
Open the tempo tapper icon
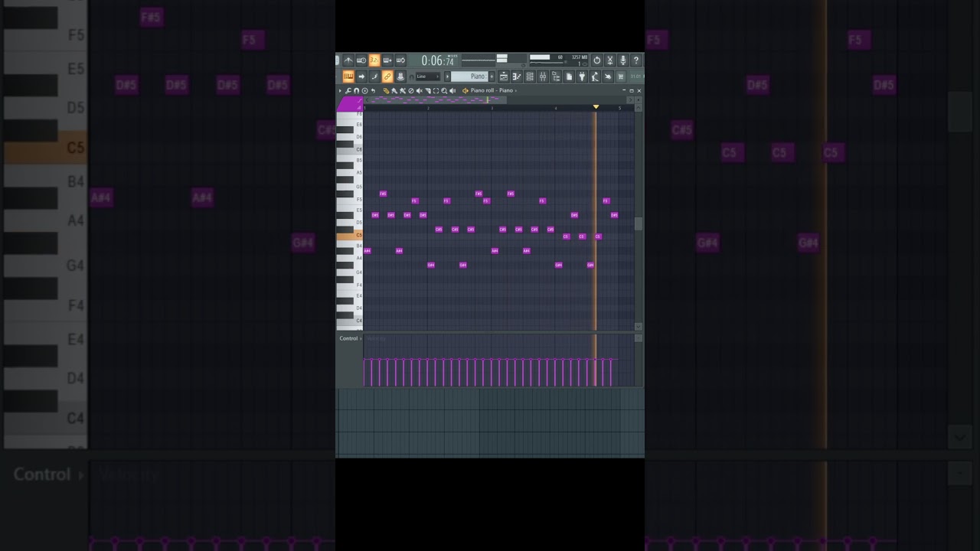(x=595, y=77)
